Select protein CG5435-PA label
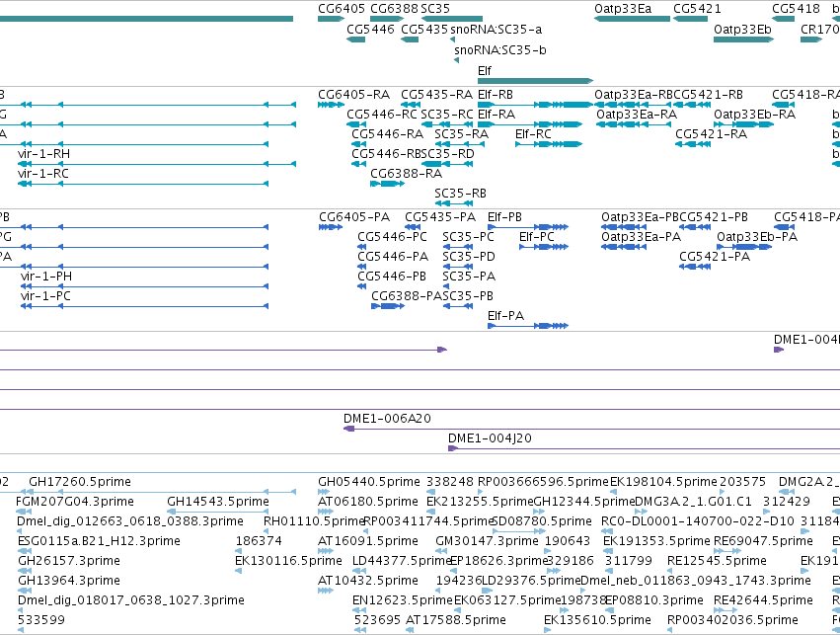The width and height of the screenshot is (840, 635). pos(440,217)
